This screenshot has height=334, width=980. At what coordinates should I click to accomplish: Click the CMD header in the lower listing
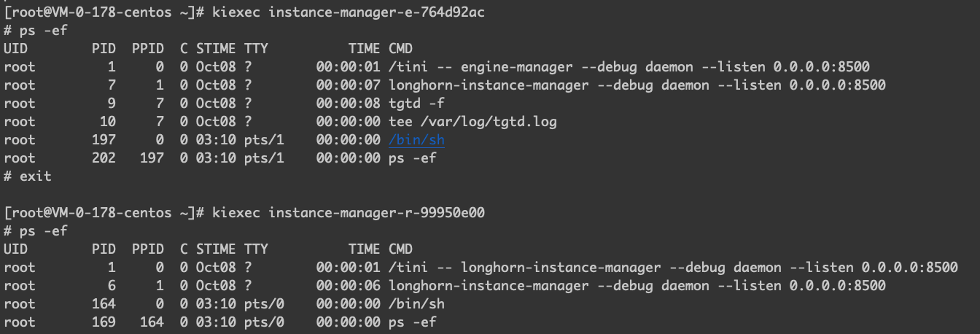click(400, 249)
